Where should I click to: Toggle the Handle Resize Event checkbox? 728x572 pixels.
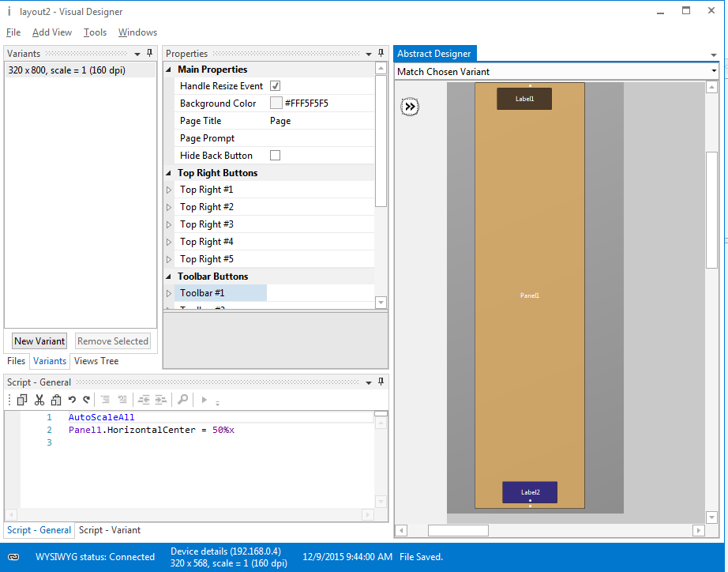click(276, 86)
